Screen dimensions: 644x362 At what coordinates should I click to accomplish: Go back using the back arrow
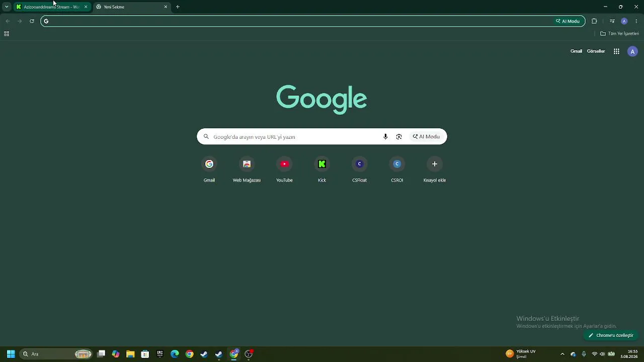click(x=8, y=21)
